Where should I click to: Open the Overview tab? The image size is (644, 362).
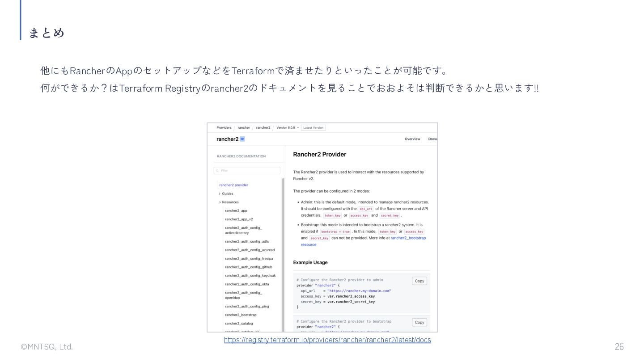point(412,139)
